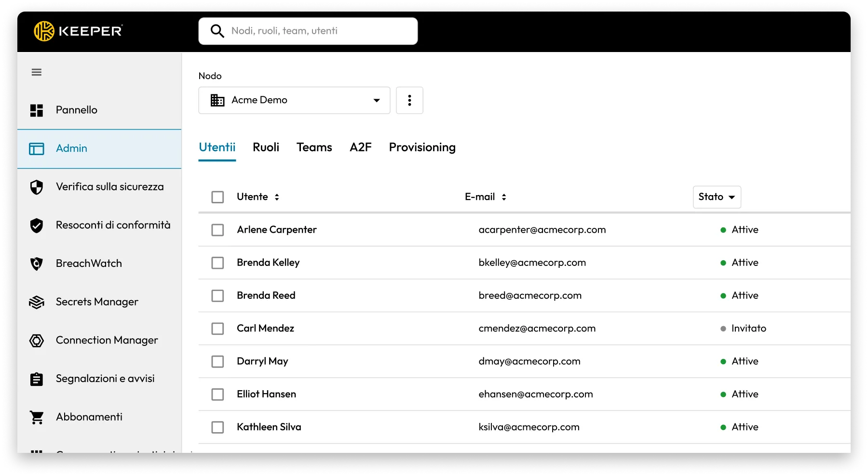
Task: Click the Keeper logo
Action: coord(78,31)
